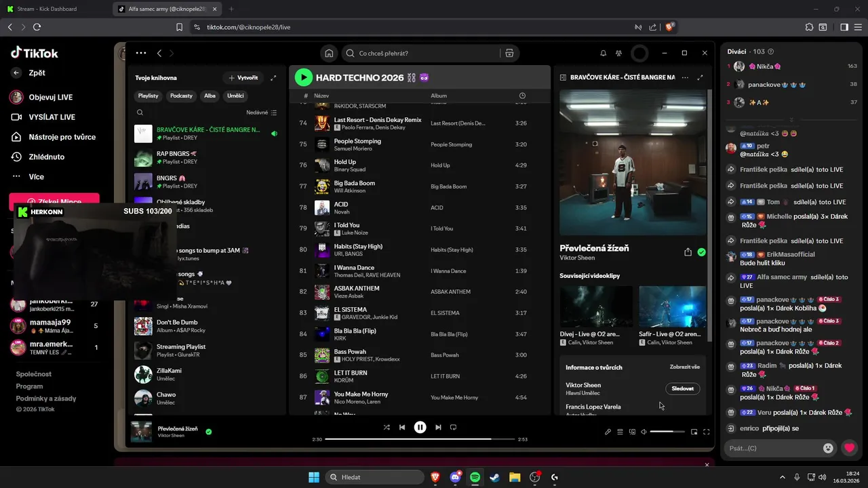Open Spotify miniplayer
868x488 pixels.
(x=694, y=432)
